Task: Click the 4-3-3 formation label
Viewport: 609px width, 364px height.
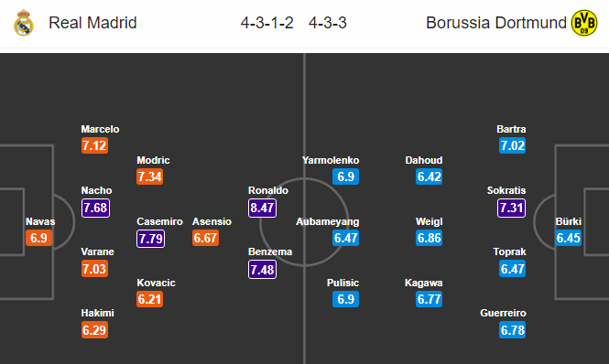Action: [x=328, y=23]
